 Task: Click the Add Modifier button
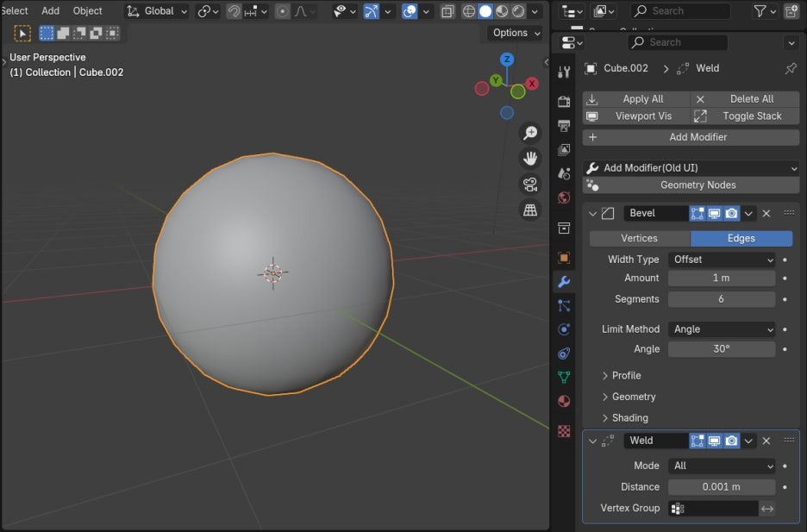click(x=691, y=137)
